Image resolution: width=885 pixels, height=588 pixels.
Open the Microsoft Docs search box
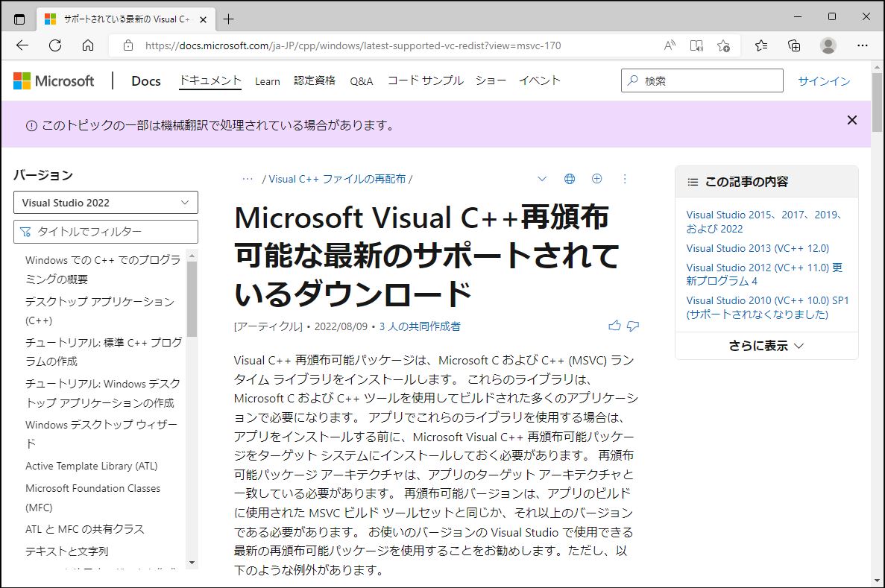(x=701, y=80)
